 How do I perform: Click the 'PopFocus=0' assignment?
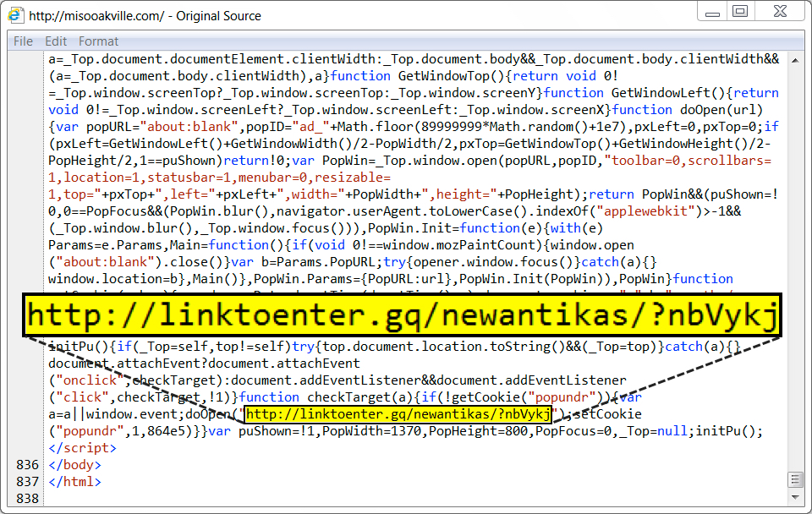(573, 431)
